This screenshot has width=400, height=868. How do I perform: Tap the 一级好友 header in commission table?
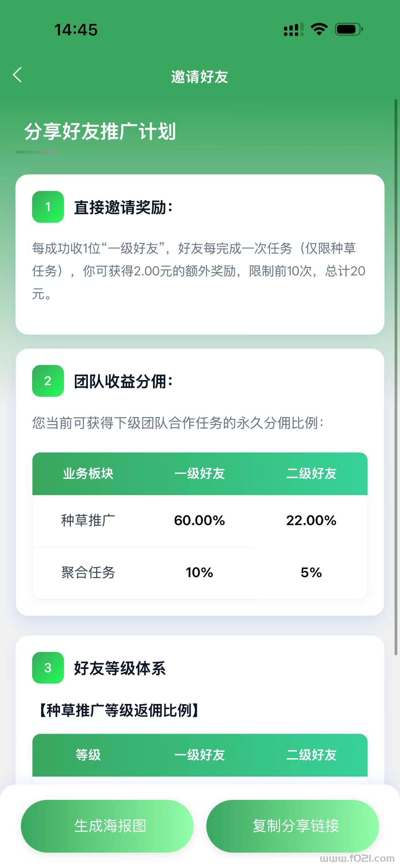[200, 473]
